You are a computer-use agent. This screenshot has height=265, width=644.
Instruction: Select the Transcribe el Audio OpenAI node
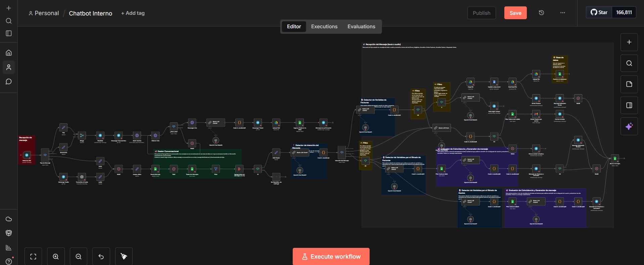(x=82, y=177)
